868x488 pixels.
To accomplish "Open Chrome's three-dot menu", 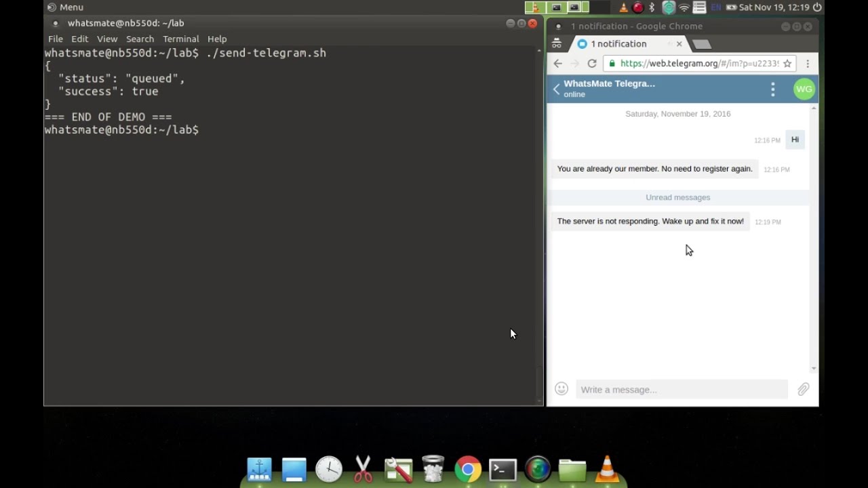I will (808, 63).
